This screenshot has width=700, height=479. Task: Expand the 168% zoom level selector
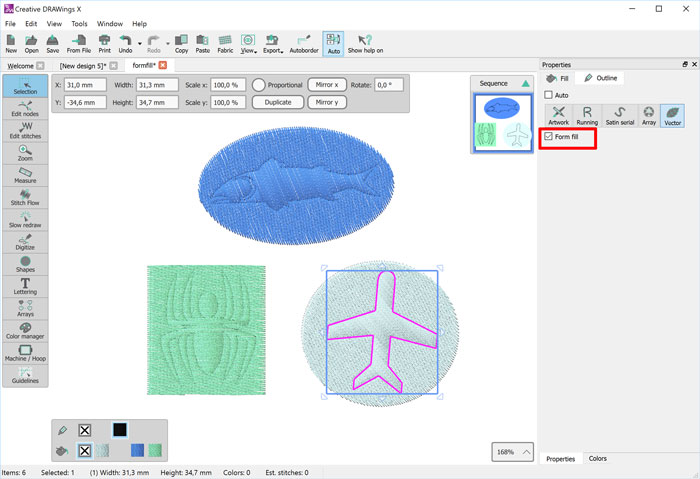pyautogui.click(x=526, y=452)
